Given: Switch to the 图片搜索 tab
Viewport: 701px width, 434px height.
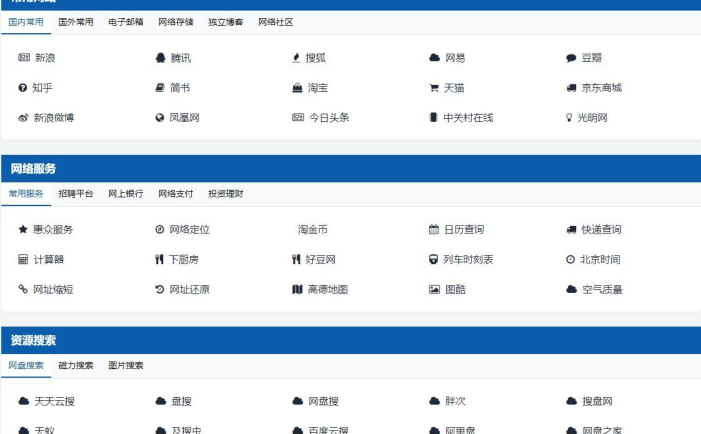Looking at the screenshot, I should 126,365.
